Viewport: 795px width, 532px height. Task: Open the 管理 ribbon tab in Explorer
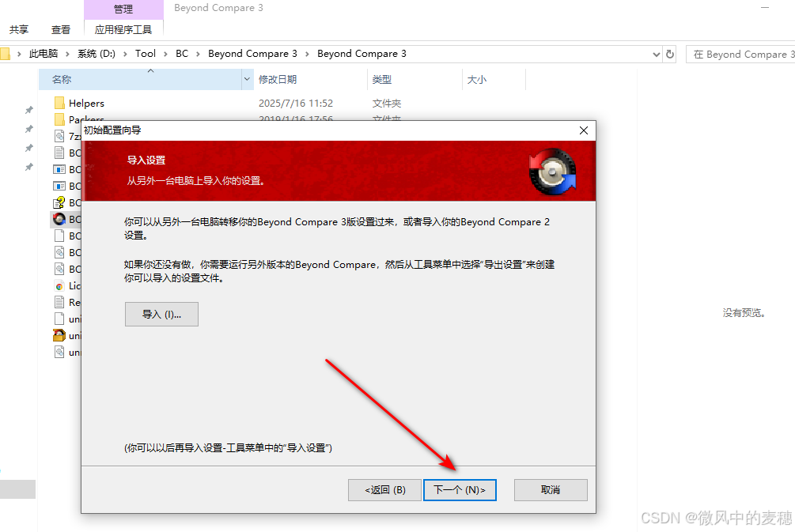(x=123, y=9)
